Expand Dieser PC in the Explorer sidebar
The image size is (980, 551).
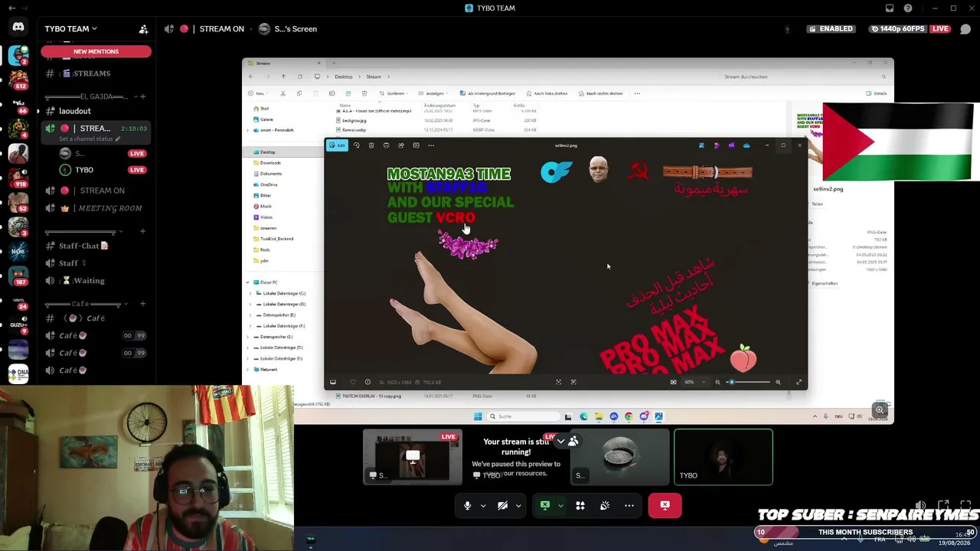247,282
